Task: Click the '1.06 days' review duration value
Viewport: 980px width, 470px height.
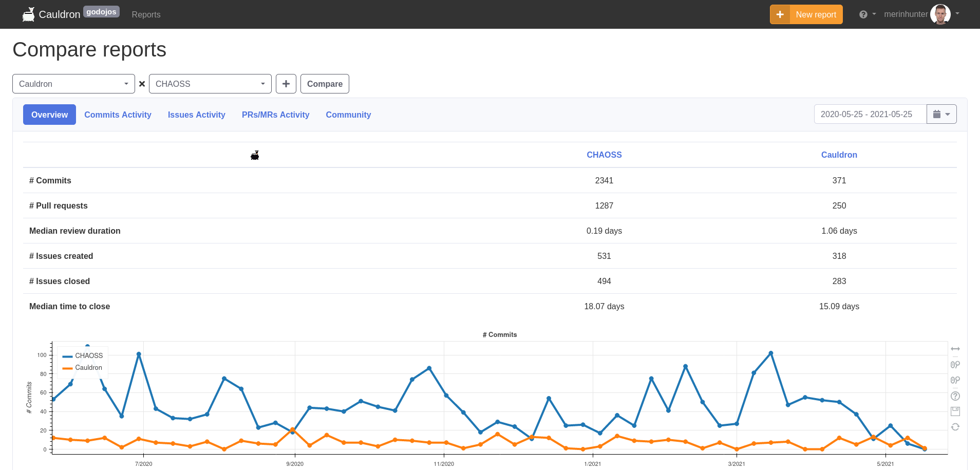Action: [839, 231]
